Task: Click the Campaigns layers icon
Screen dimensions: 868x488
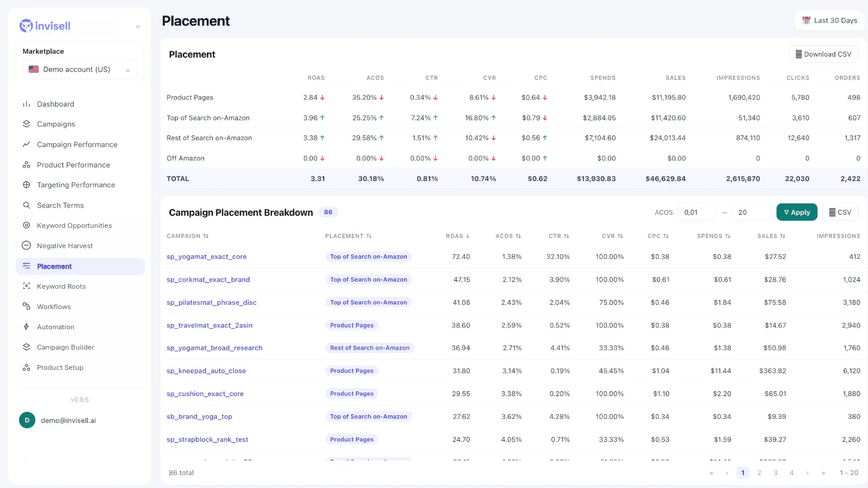Action: click(x=26, y=124)
